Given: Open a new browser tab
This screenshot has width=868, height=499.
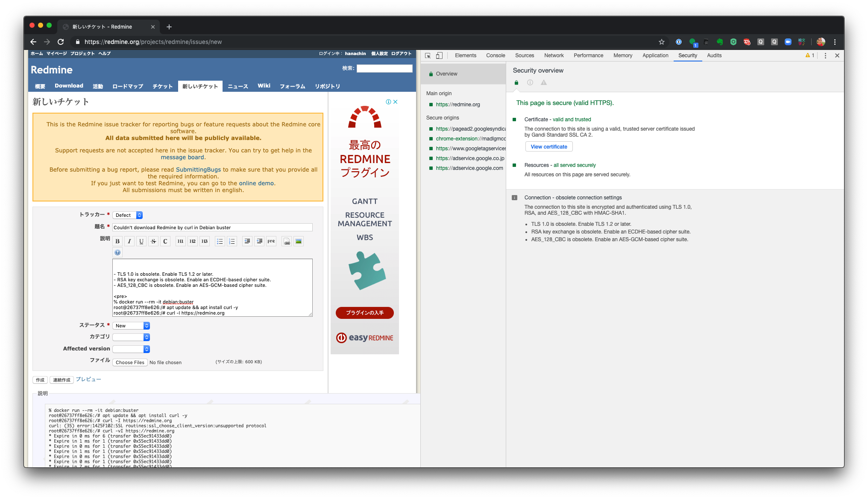Looking at the screenshot, I should coord(169,27).
